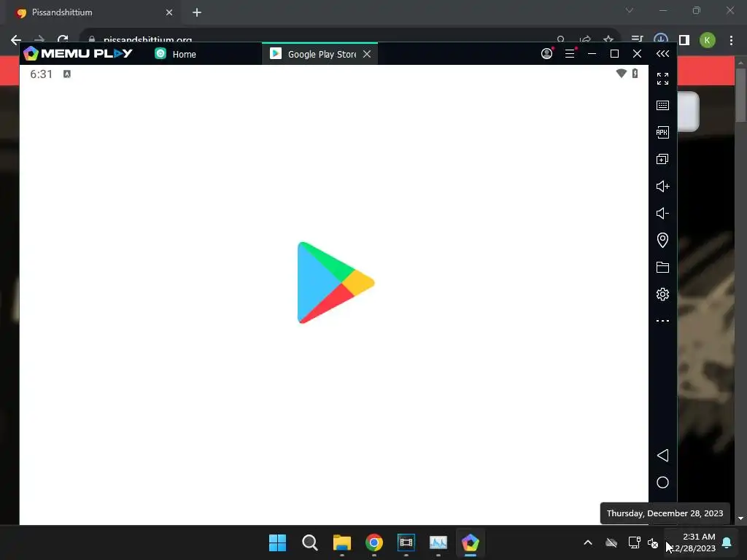Toggle MEmu fullscreen mode icon
Screen dimensions: 747x560
[x=662, y=79]
